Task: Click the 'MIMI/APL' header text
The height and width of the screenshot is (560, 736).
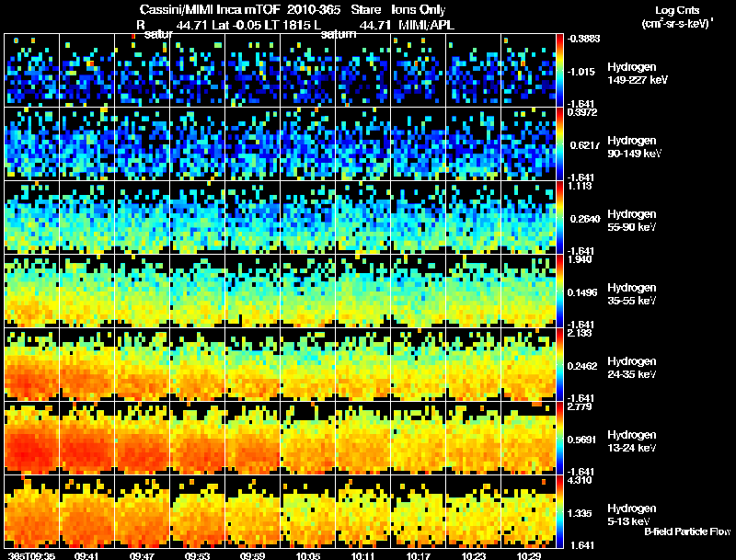Action: [x=426, y=25]
